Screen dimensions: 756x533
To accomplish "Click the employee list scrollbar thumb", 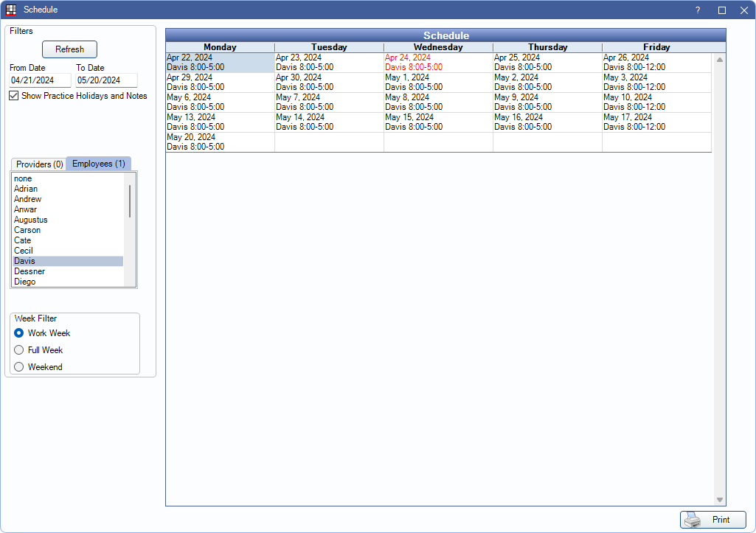I will [x=130, y=201].
